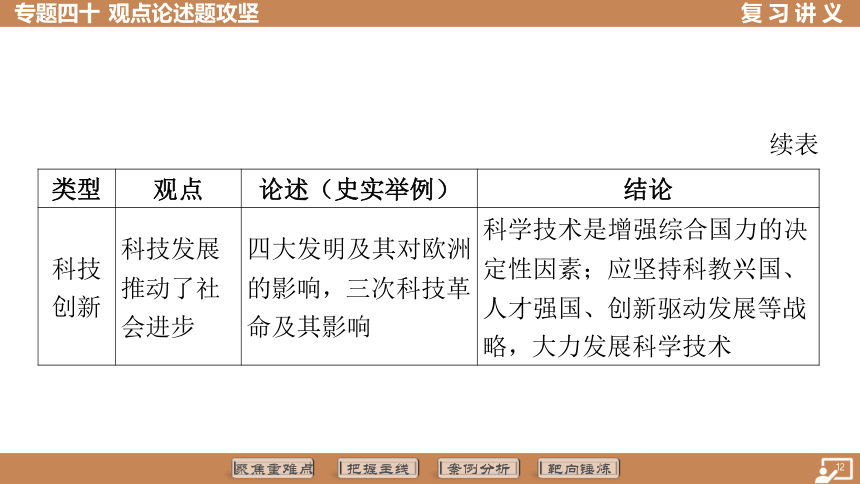
Task: Click the presenter slide number icon
Action: coord(834,470)
